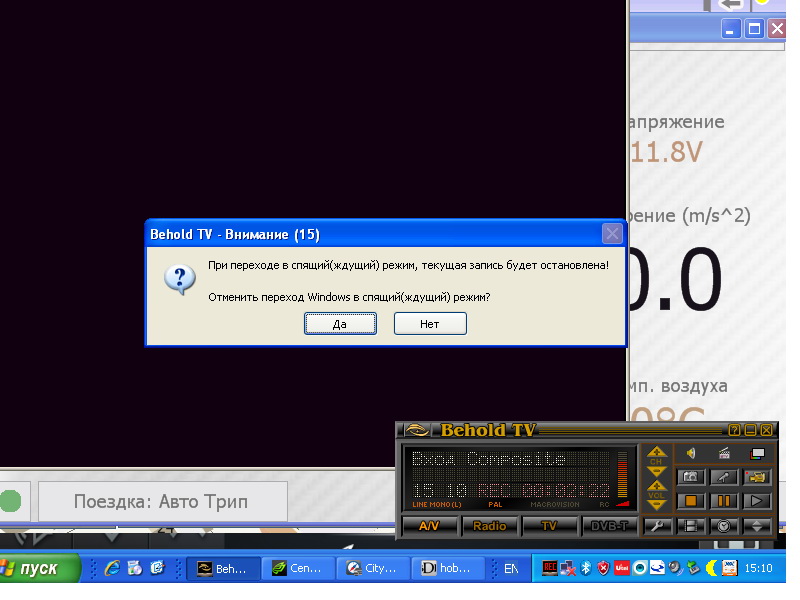Click the second quick launch icon

[x=135, y=568]
